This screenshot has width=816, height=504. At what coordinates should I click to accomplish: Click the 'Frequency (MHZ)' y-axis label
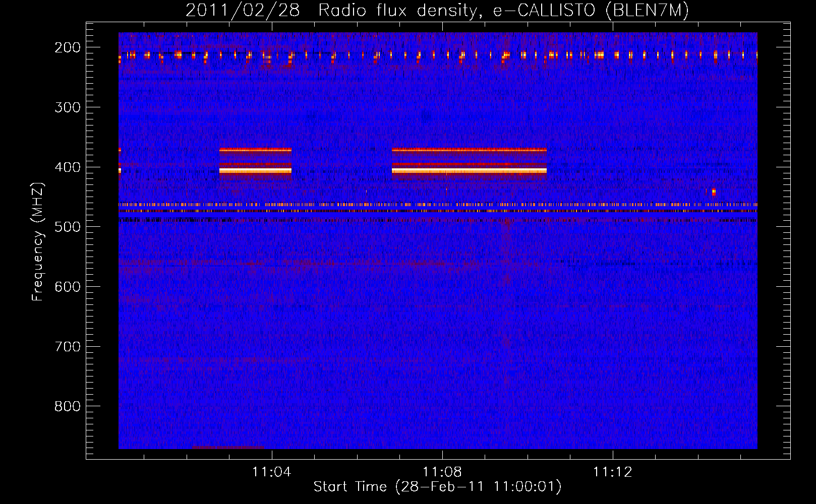tap(38, 242)
